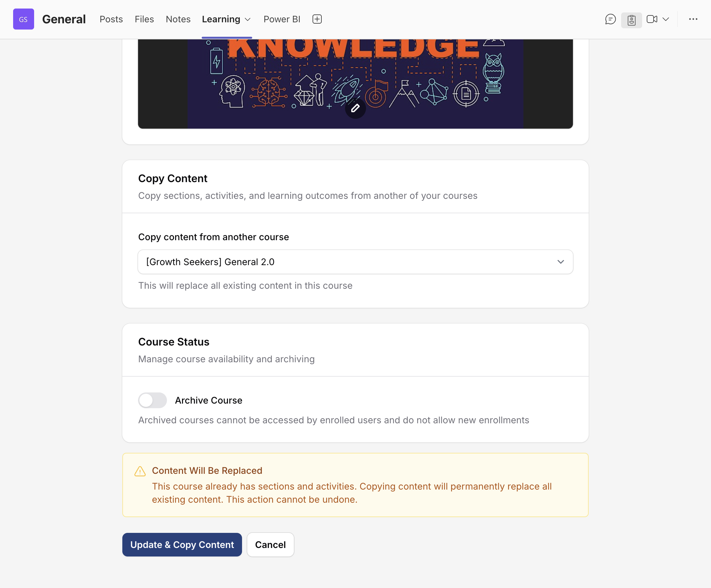Add a new tab with plus icon
711x588 pixels.
[x=317, y=19]
